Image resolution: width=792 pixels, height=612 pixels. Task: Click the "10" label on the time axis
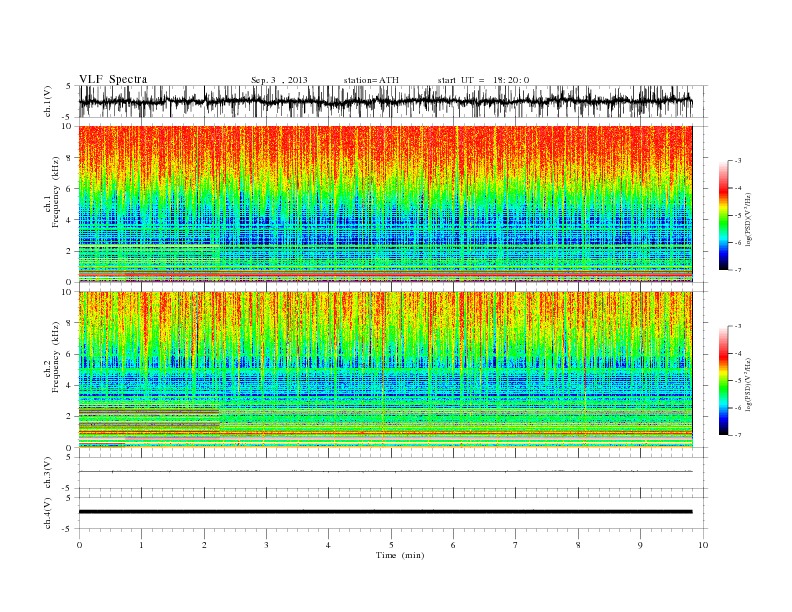(x=703, y=545)
